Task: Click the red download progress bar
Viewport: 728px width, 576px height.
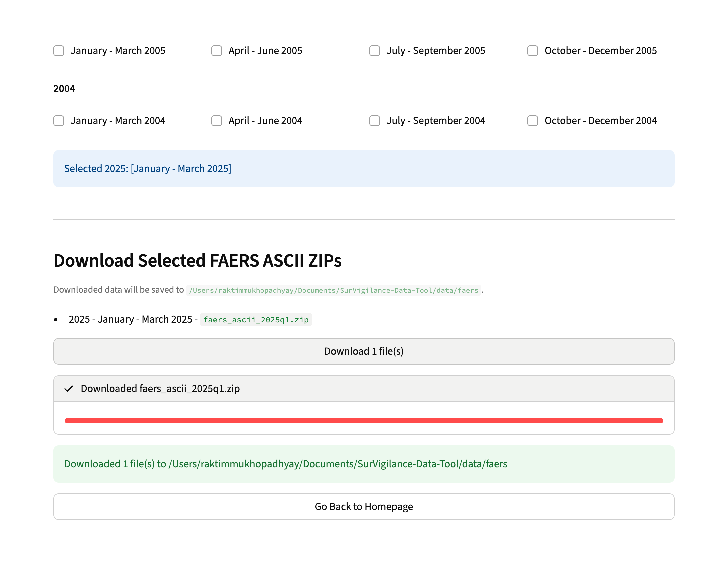Action: 363,421
